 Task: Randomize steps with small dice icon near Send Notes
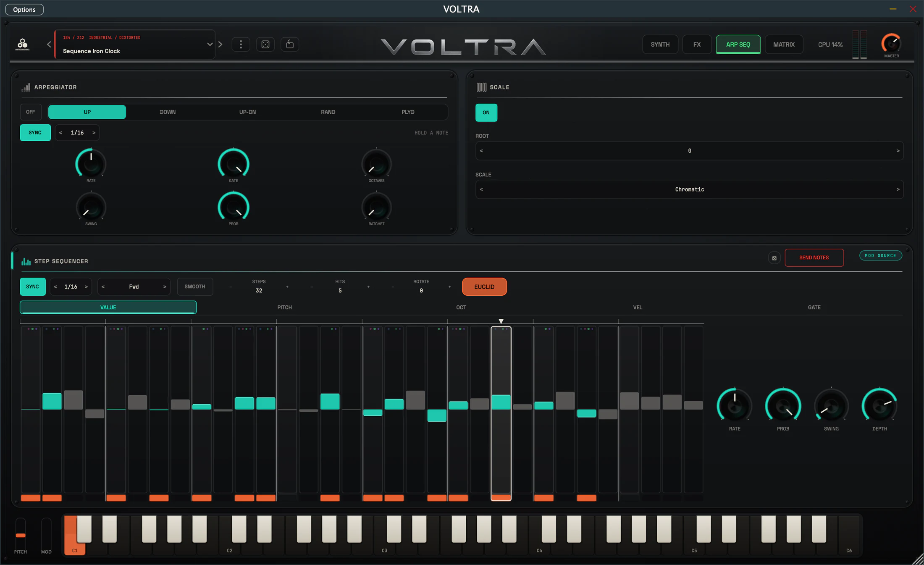tap(774, 258)
